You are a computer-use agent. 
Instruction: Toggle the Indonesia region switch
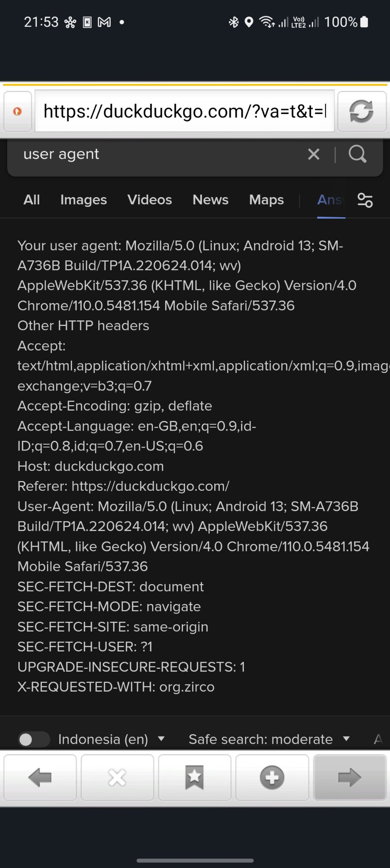(x=34, y=739)
